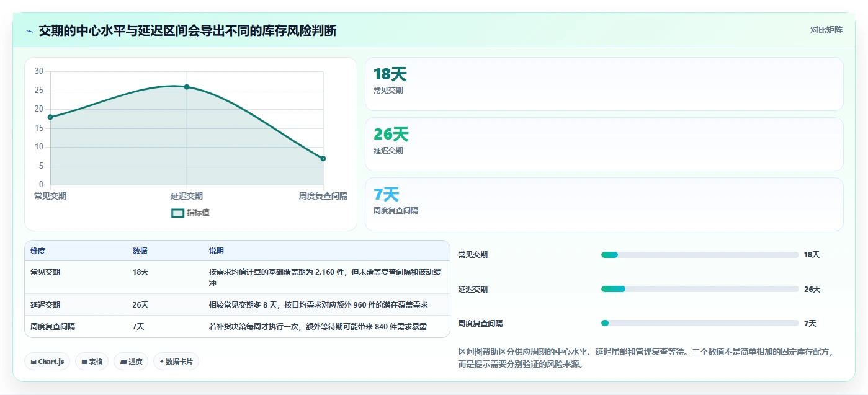Image resolution: width=868 pixels, height=395 pixels.
Task: Click the 18天 常见交期 data card
Action: tap(604, 84)
